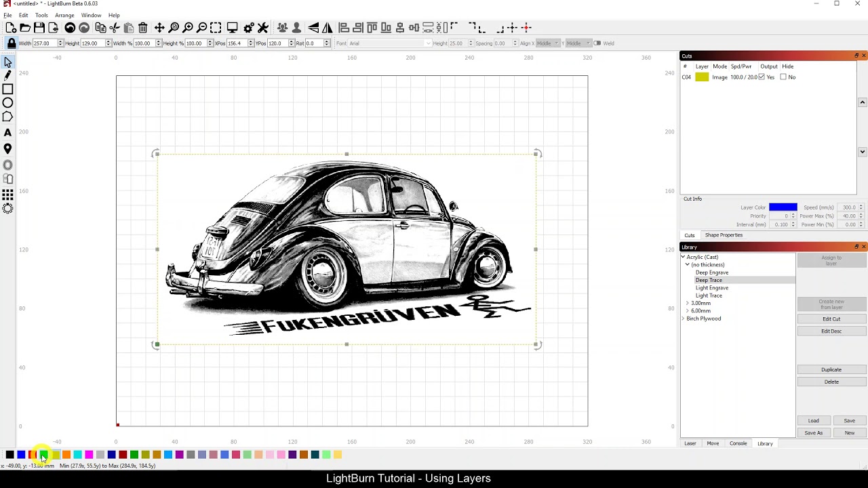The width and height of the screenshot is (868, 488).
Task: Select the Draw Lines pencil tool
Action: pyautogui.click(x=7, y=75)
